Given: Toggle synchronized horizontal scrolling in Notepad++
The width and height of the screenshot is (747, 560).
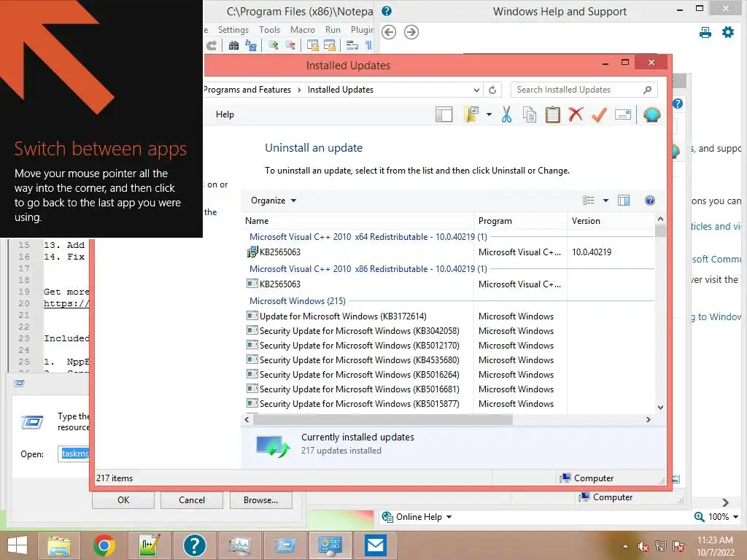Looking at the screenshot, I should point(330,45).
